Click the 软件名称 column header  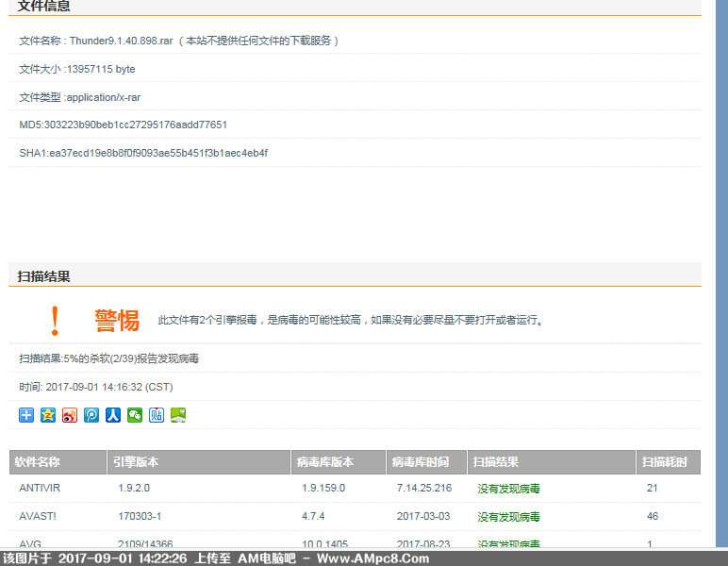point(58,462)
